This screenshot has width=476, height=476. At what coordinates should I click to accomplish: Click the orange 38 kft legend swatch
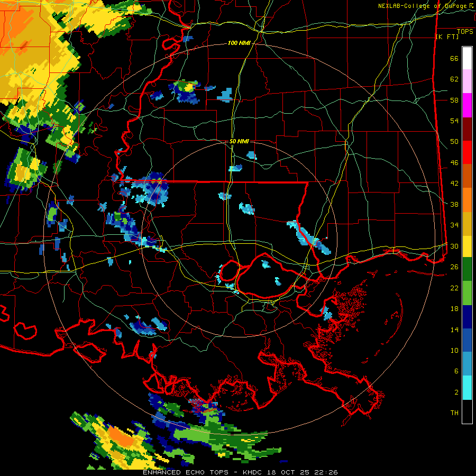467,199
